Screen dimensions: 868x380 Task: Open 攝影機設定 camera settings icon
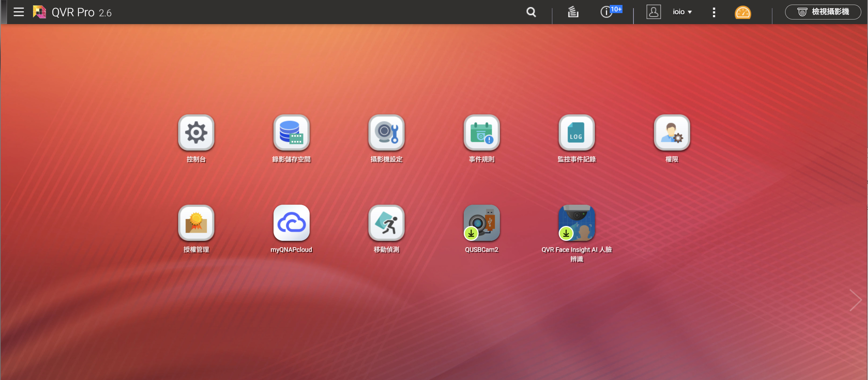(x=387, y=133)
